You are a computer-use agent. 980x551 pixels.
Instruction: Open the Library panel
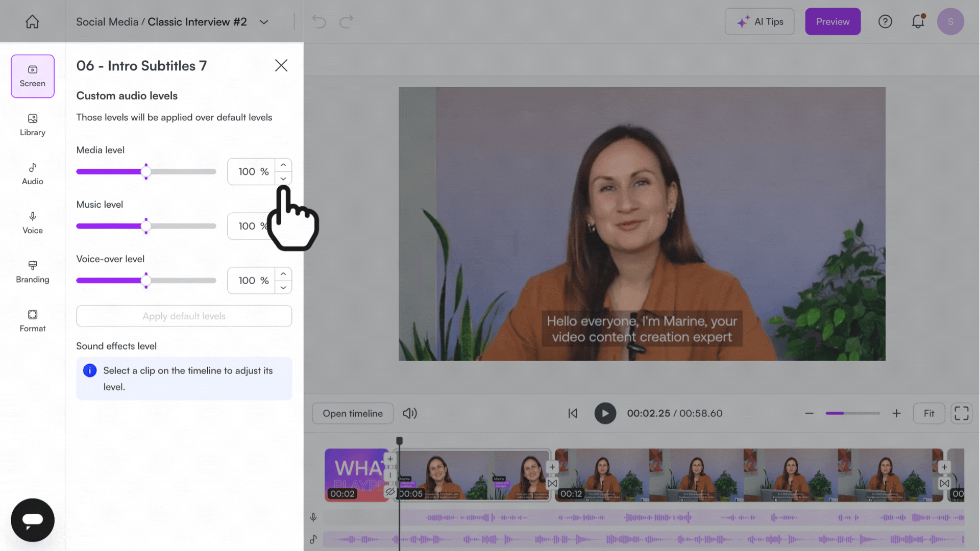pos(33,125)
